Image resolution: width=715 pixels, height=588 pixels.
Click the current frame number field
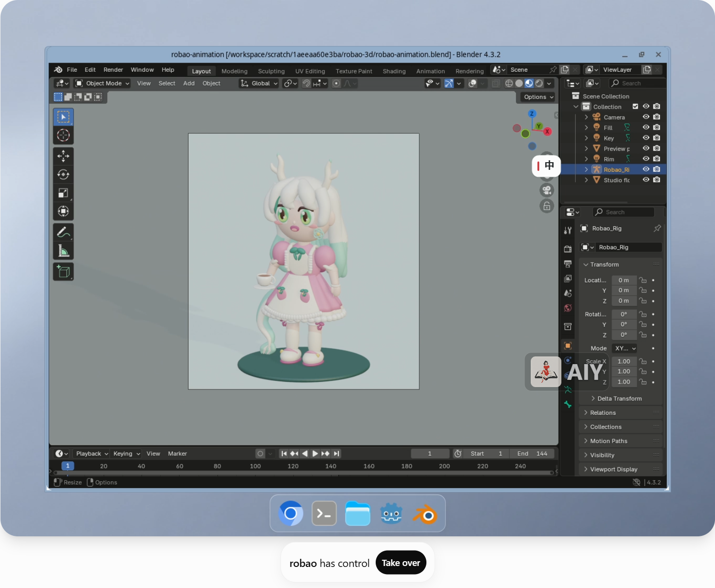click(430, 454)
